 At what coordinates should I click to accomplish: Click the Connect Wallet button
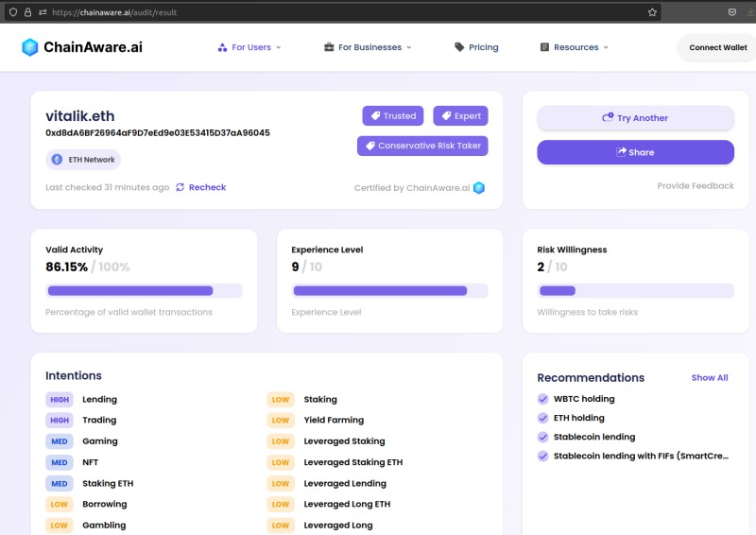tap(717, 47)
